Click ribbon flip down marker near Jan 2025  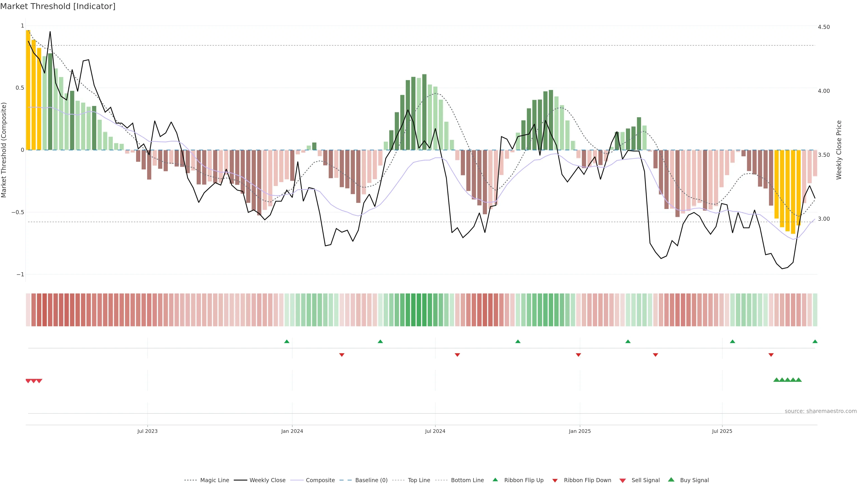(x=578, y=355)
